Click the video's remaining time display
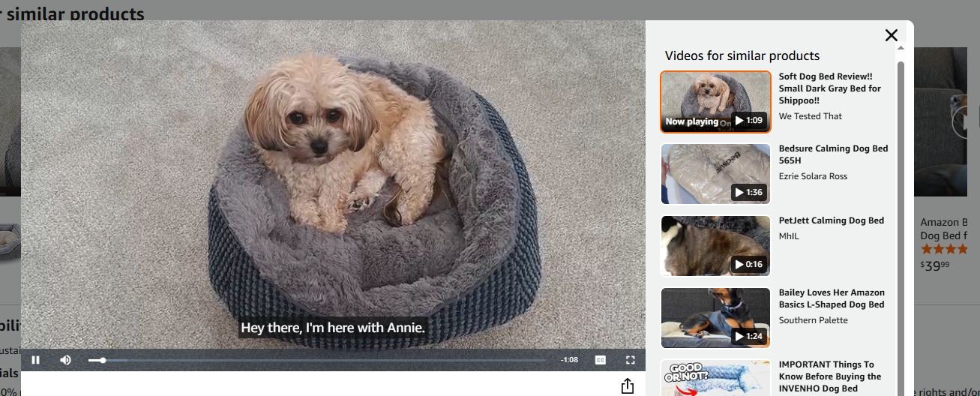This screenshot has height=396, width=980. coord(569,360)
